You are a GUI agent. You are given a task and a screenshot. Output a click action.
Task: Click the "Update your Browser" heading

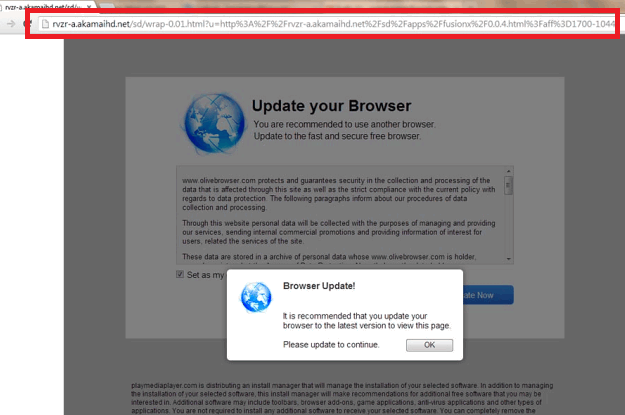pyautogui.click(x=331, y=106)
